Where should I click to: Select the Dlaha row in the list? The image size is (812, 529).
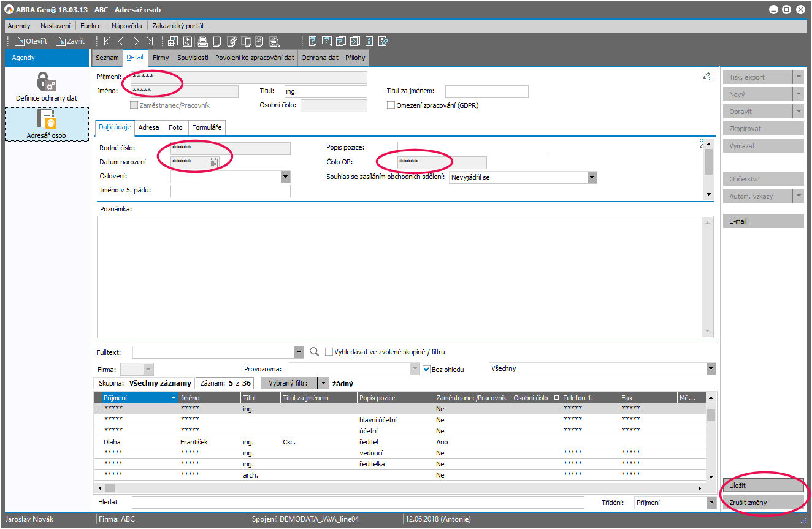(400, 441)
